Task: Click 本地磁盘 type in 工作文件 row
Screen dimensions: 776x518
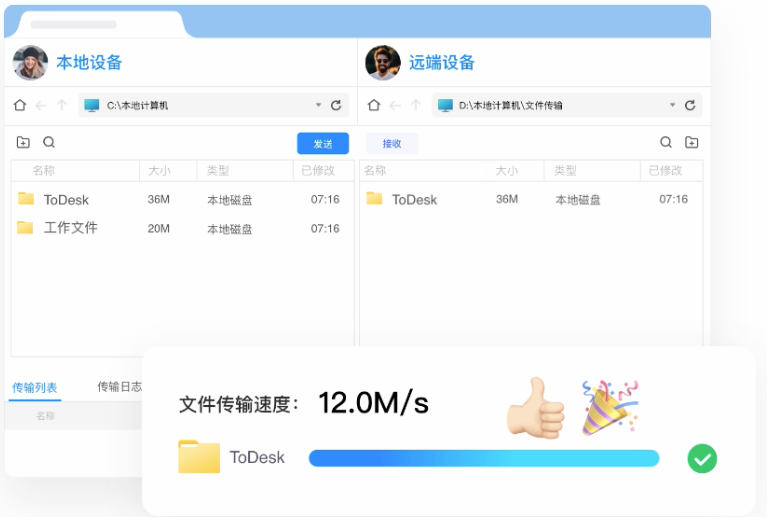Action: point(230,229)
